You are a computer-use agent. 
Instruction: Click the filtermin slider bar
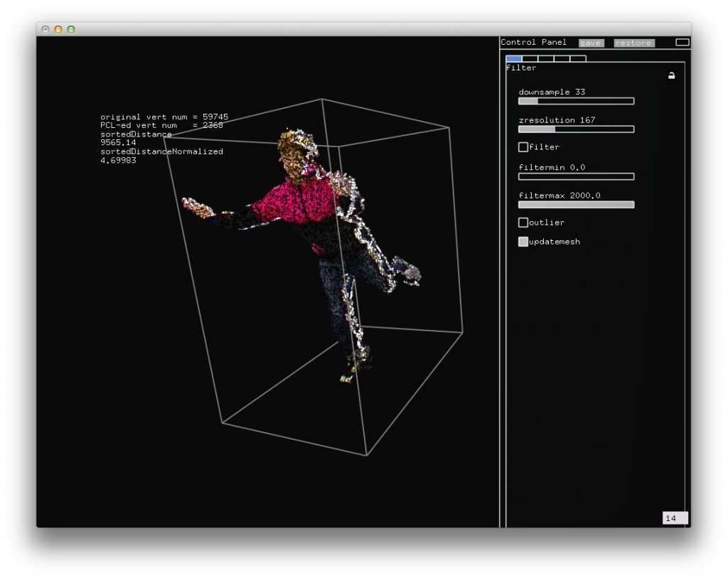[576, 176]
